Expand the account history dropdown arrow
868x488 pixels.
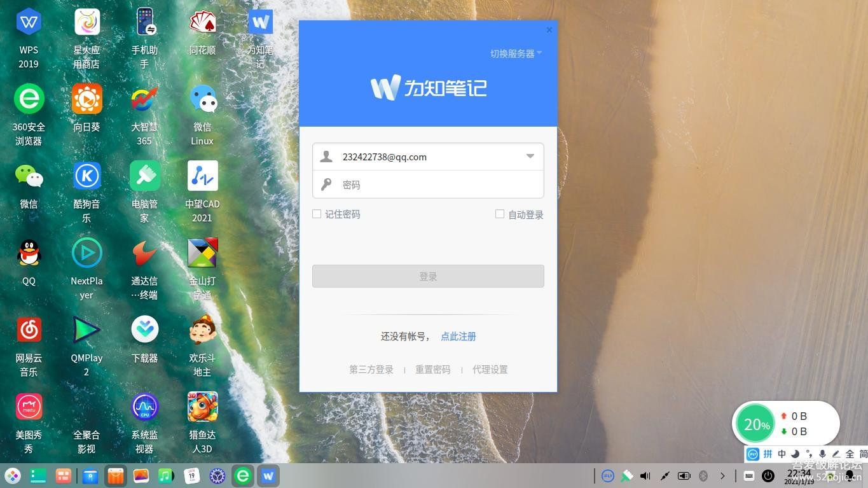pyautogui.click(x=530, y=157)
